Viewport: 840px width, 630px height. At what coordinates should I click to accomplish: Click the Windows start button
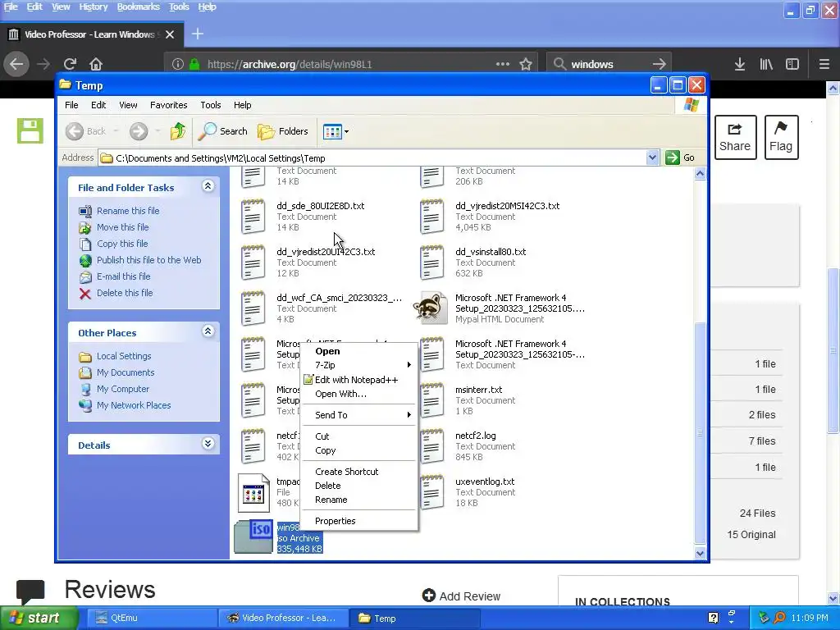pos(39,618)
